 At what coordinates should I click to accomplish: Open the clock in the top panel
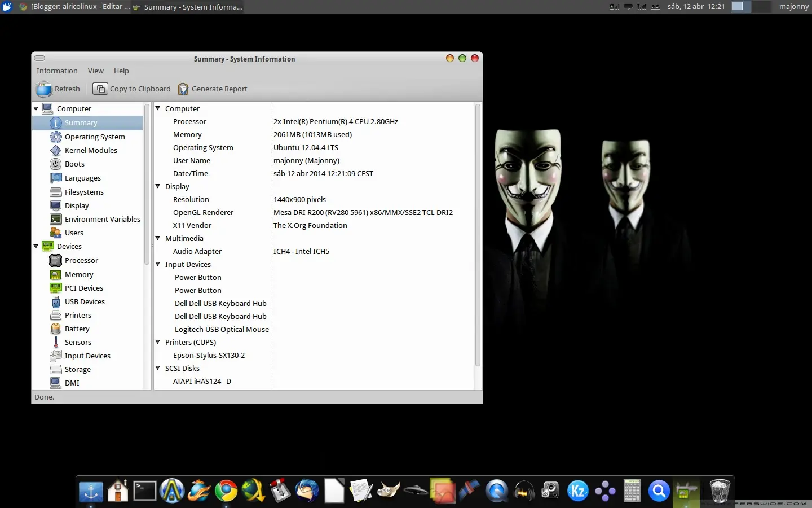click(696, 7)
